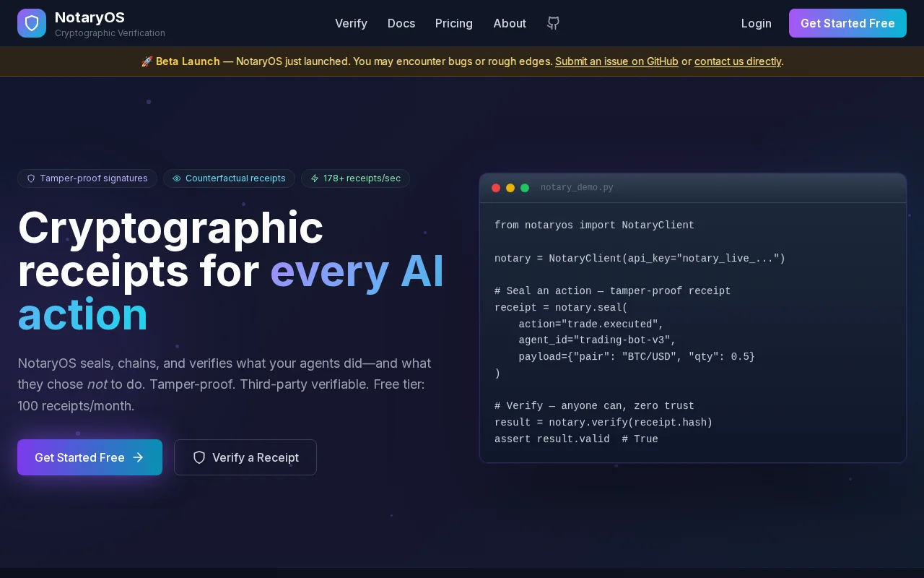Click the italic 'not' in the description
Image resolution: width=924 pixels, height=578 pixels.
tap(97, 384)
